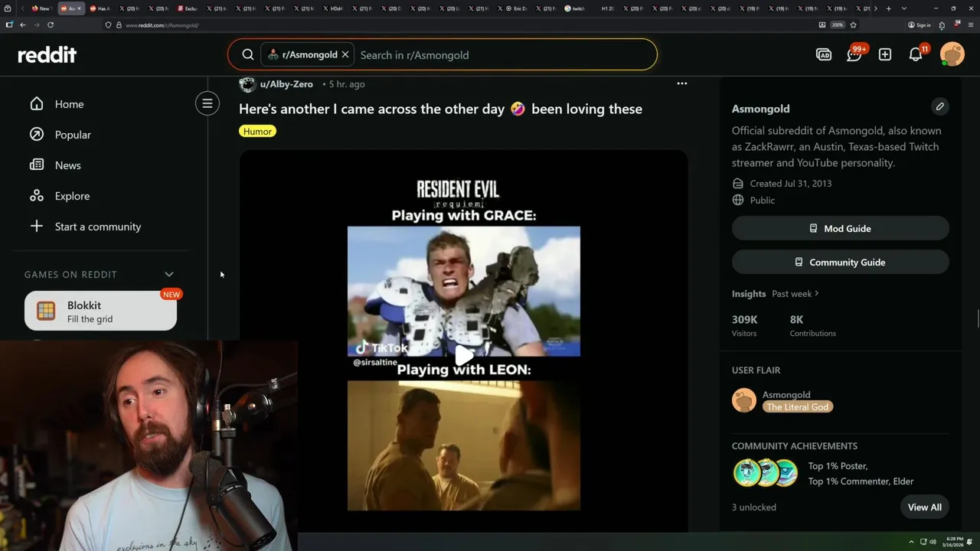Close the active Asmongold tab
980x551 pixels.
(80, 8)
